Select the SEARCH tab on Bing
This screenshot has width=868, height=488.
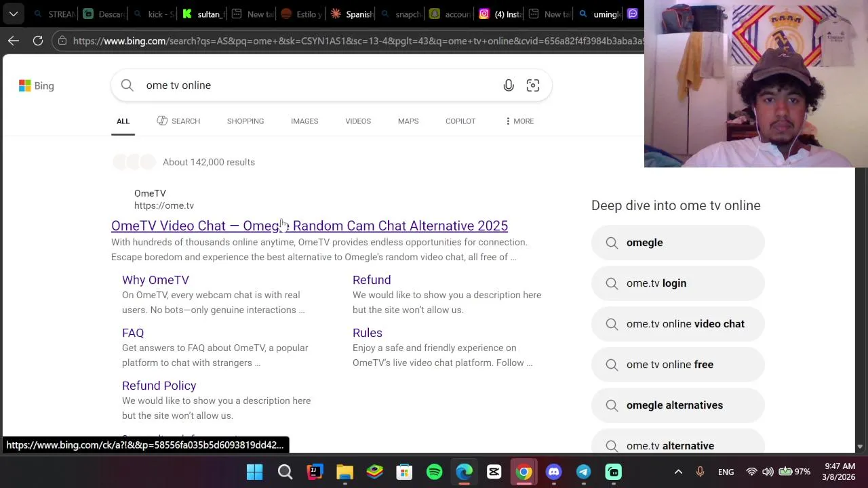click(178, 121)
